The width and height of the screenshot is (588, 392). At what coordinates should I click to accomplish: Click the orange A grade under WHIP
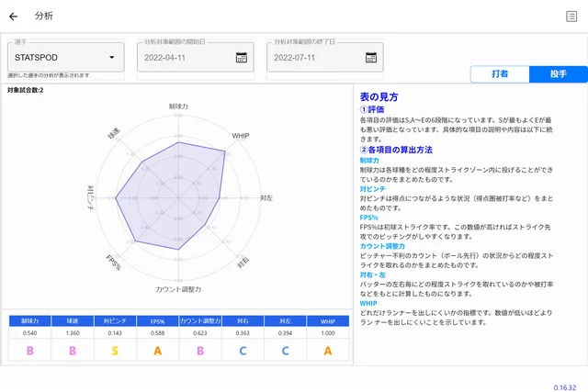point(326,350)
